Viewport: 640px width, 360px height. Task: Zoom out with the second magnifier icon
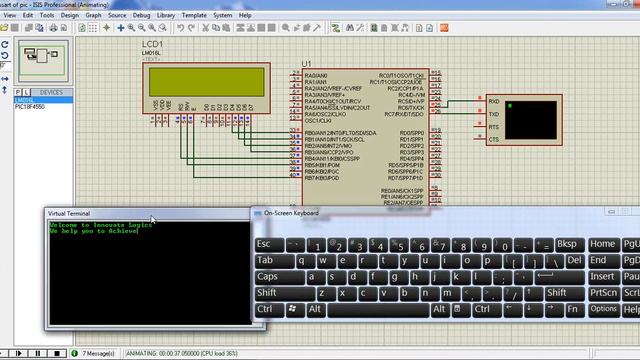(x=141, y=28)
